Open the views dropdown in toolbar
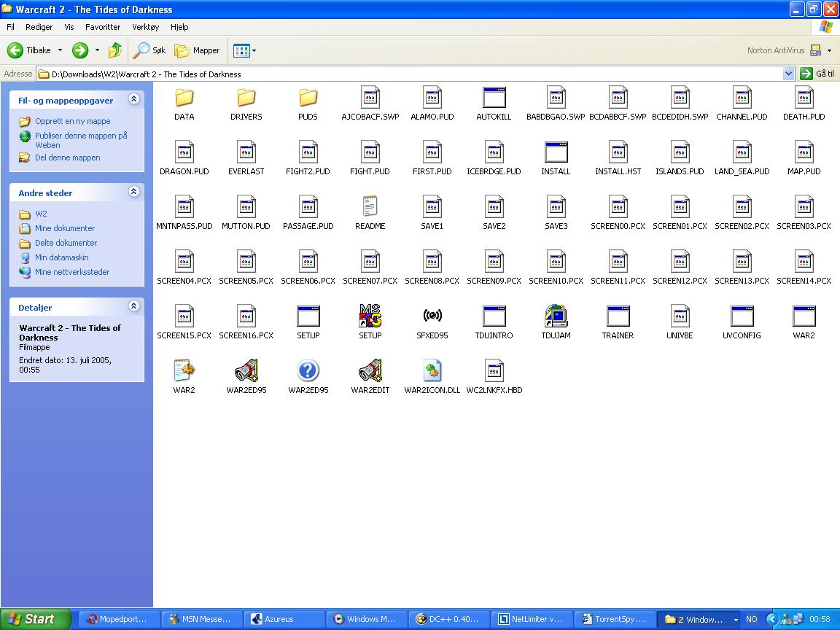The width and height of the screenshot is (840, 630). pyautogui.click(x=253, y=50)
